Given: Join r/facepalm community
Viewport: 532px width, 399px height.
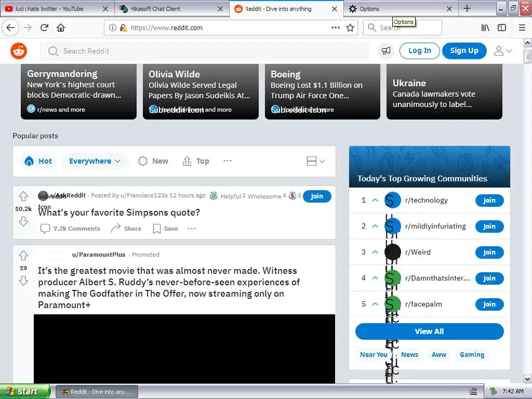Looking at the screenshot, I should [x=489, y=304].
